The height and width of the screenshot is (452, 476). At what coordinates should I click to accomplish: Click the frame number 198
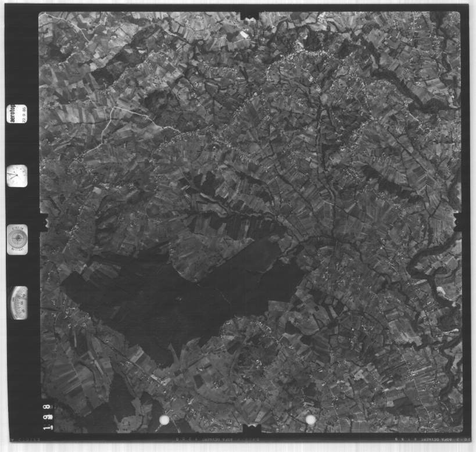coord(48,415)
